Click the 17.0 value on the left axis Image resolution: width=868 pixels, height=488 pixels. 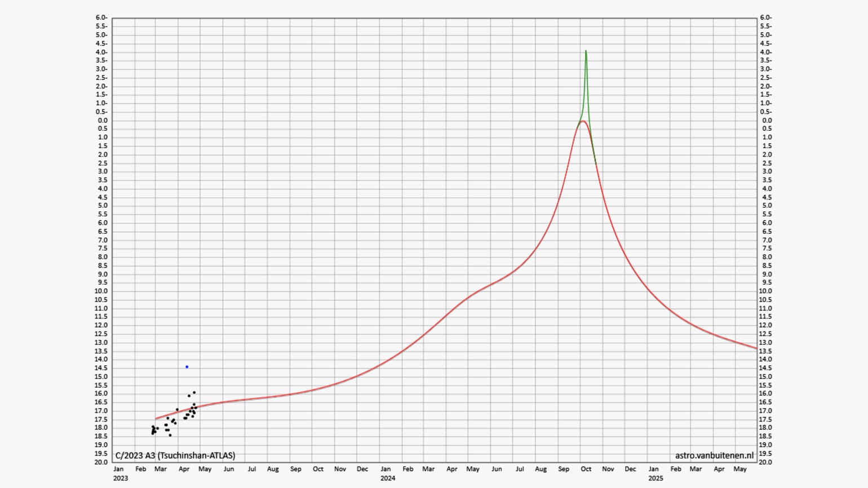click(x=101, y=411)
